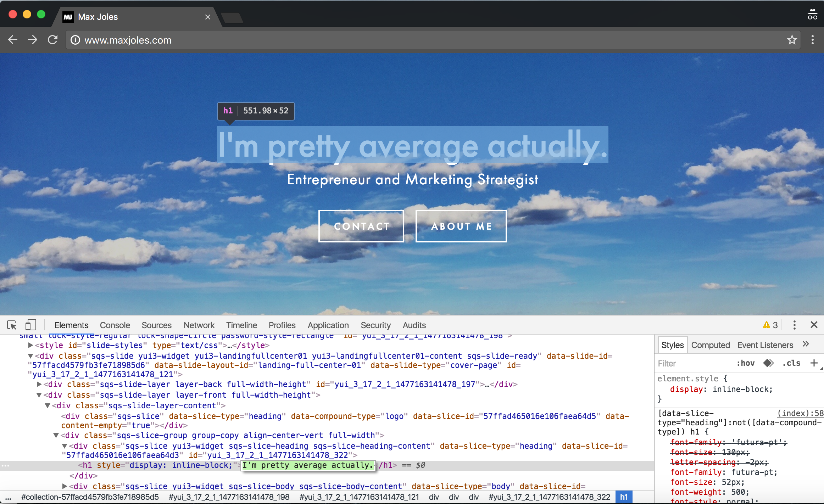Expand the sqs-slice-body div node

tap(65, 486)
